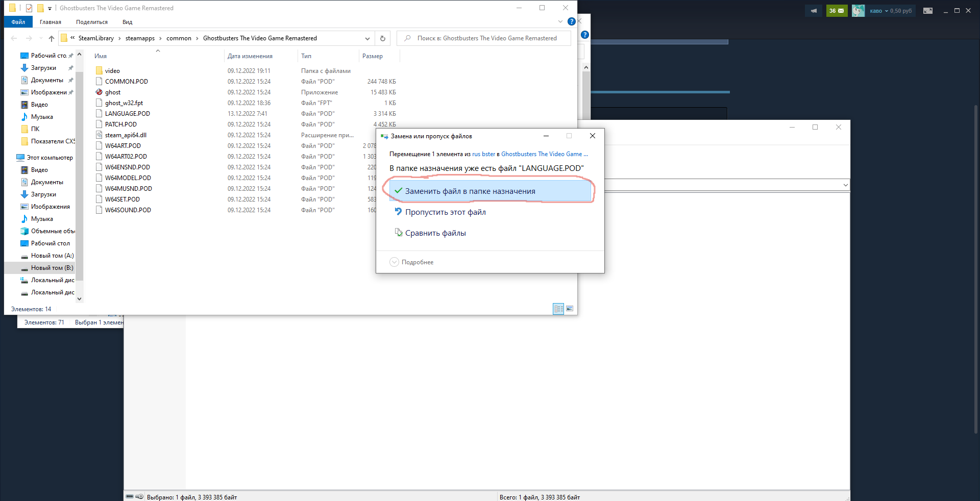Screen dimensions: 980x501
Task: Select the W64ENSND.POD file name
Action: 128,167
